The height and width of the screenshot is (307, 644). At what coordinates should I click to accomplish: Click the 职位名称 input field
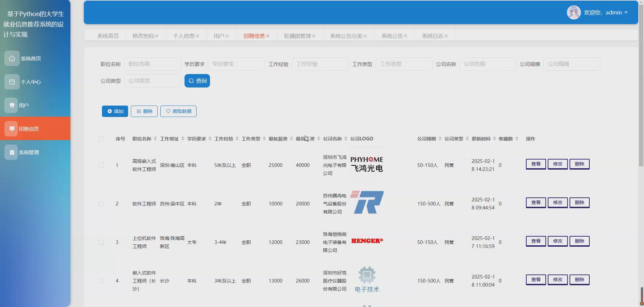pyautogui.click(x=153, y=64)
